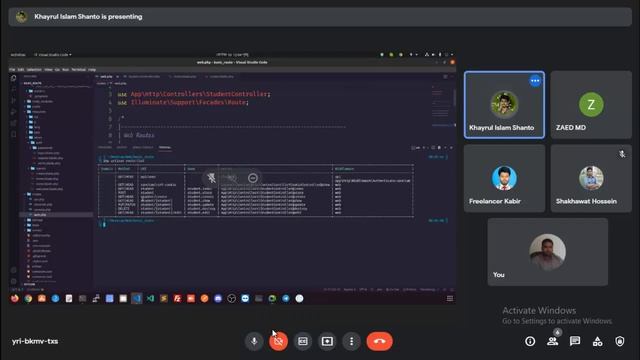This screenshot has width=640, height=360.
Task: Show the people list panel
Action: point(553,341)
